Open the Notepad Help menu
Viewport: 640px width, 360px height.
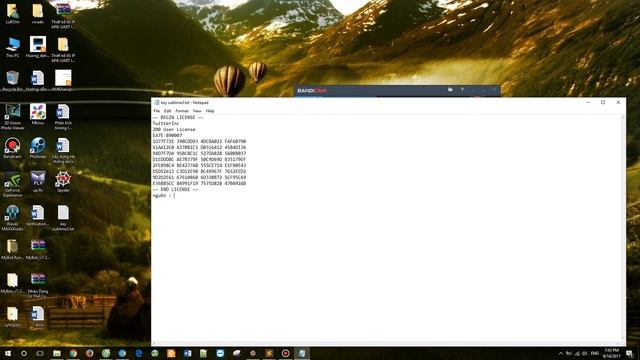[x=210, y=111]
